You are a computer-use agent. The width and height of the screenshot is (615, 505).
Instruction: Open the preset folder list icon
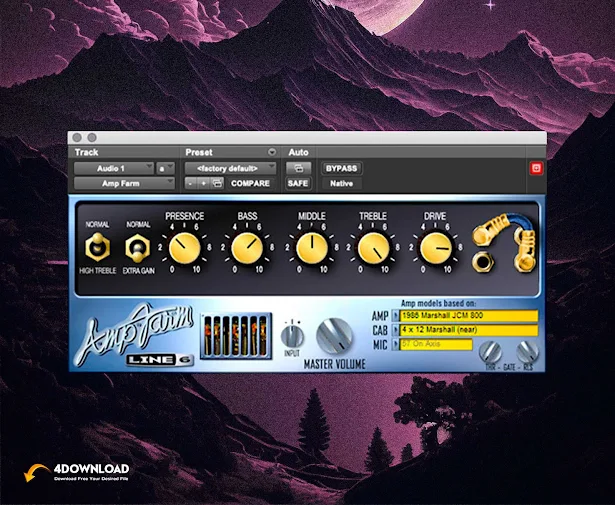pos(217,183)
